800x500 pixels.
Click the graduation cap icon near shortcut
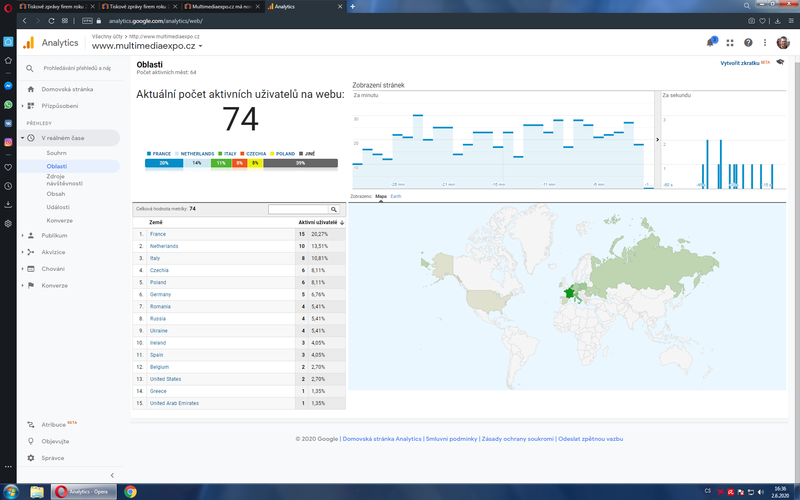coord(780,62)
